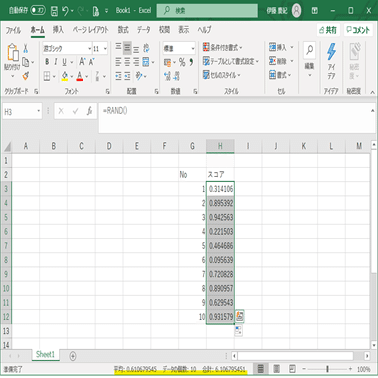Click the accounting number format icon

(167, 62)
